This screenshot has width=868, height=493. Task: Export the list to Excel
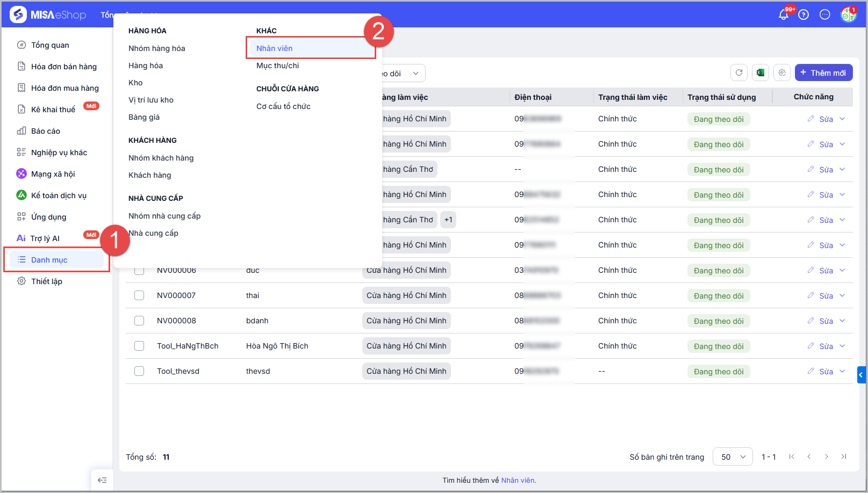[761, 73]
